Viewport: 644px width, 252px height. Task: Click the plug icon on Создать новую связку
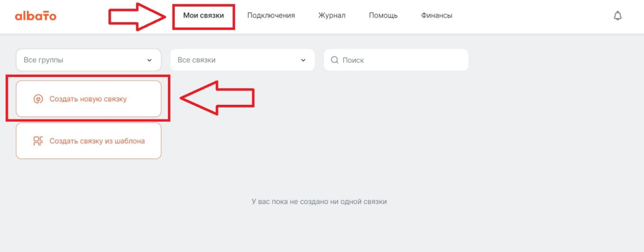[38, 99]
